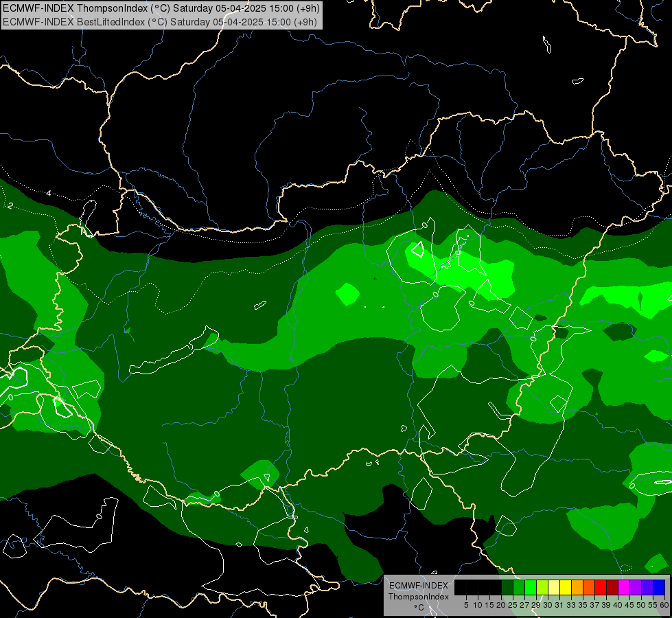The height and width of the screenshot is (618, 672).
Task: Click the legend 'ECMWF-INDEX' label
Action: coord(418,586)
